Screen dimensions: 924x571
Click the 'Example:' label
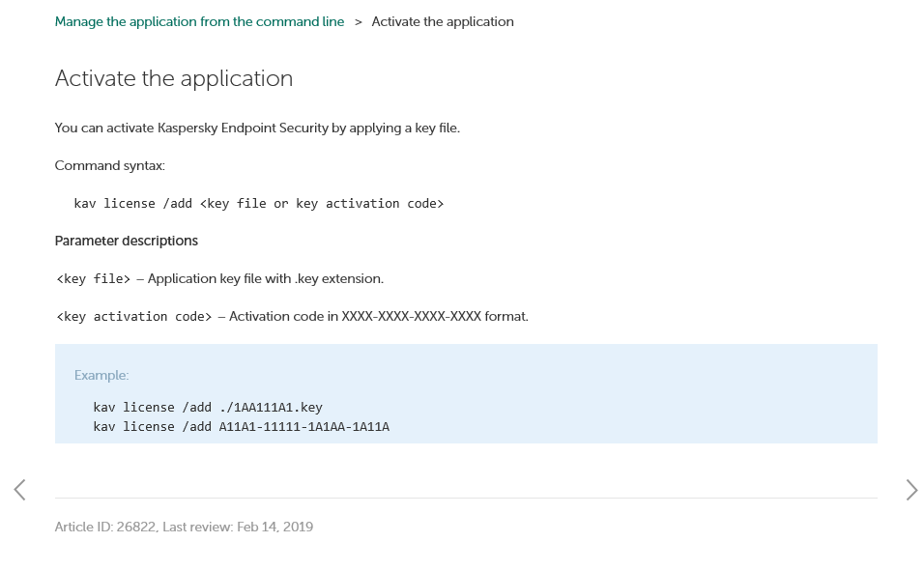pyautogui.click(x=101, y=376)
